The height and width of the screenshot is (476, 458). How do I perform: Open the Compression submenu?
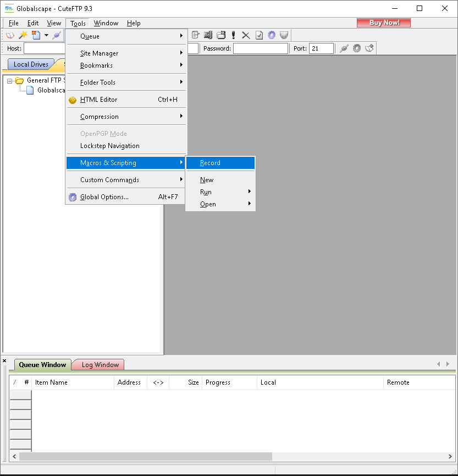[x=126, y=117]
